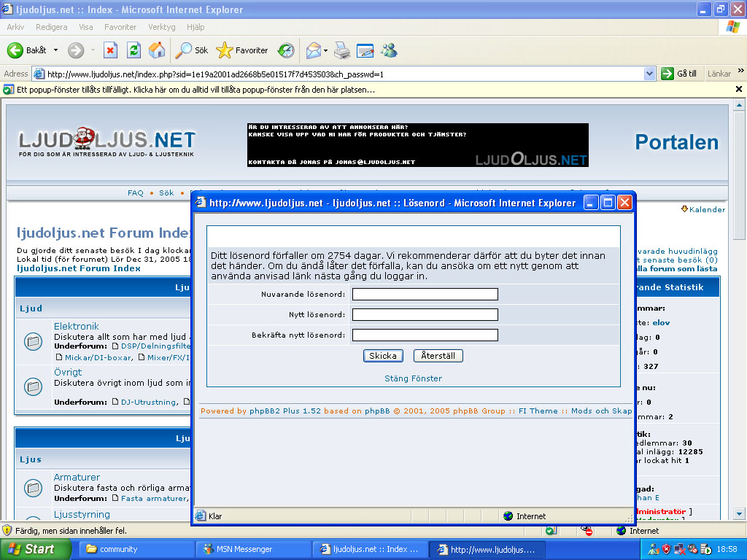The image size is (747, 560).
Task: Click the Mail envelope icon
Action: (314, 50)
